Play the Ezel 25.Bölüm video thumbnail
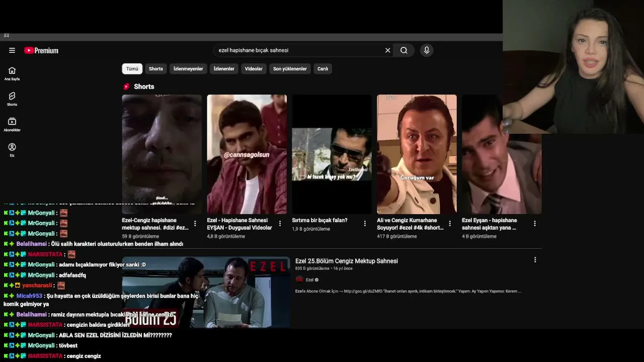644x362 pixels. pyautogui.click(x=206, y=293)
